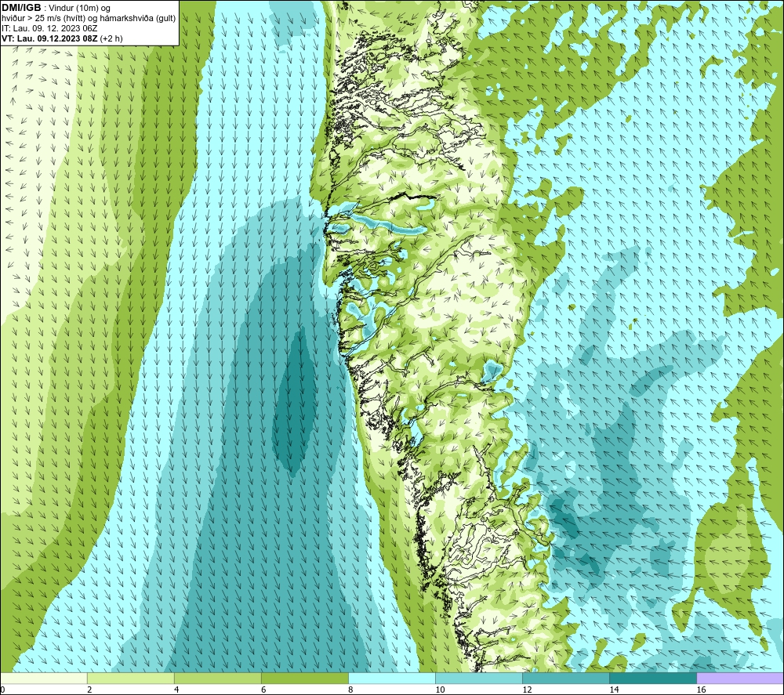The image size is (784, 695).
Task: Click the 'IT: Lau. 09. 12. 2023 06Z' line
Action: (49, 28)
